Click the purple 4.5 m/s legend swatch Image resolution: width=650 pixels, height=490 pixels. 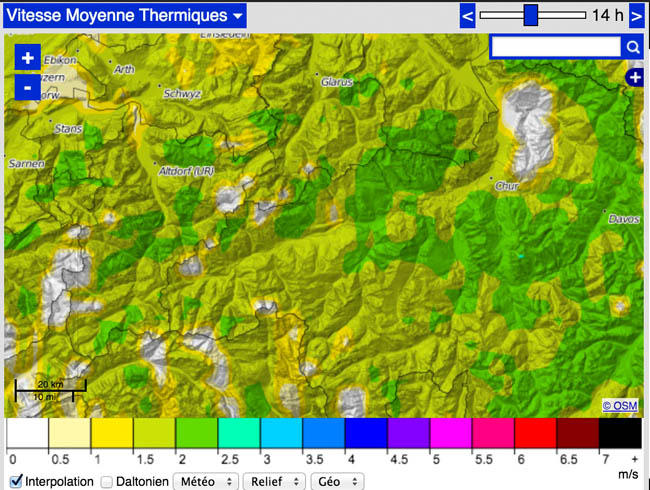[x=408, y=433]
